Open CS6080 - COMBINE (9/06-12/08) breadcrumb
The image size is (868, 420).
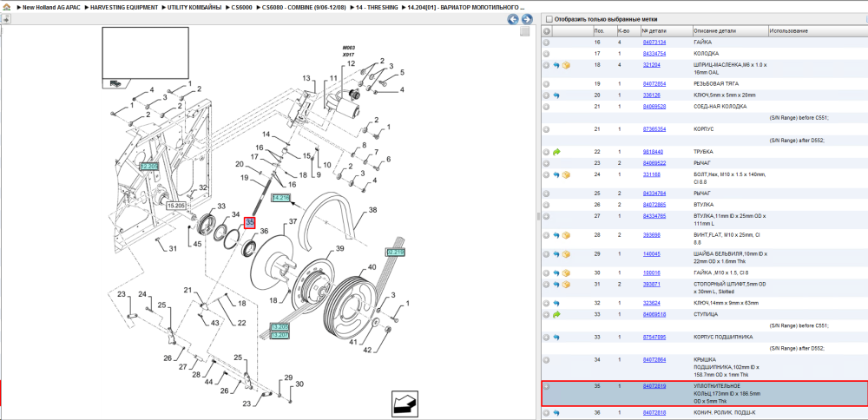click(303, 8)
